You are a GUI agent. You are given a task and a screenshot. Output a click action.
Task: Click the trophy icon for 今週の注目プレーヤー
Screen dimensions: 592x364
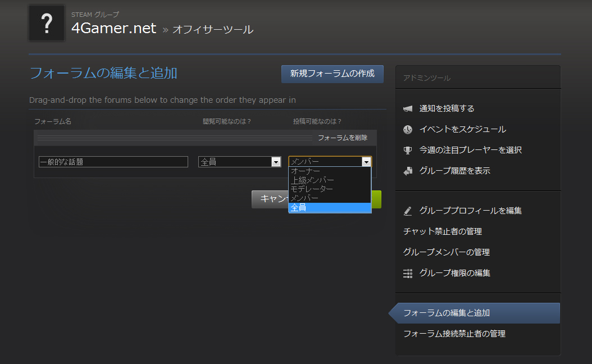pyautogui.click(x=408, y=150)
